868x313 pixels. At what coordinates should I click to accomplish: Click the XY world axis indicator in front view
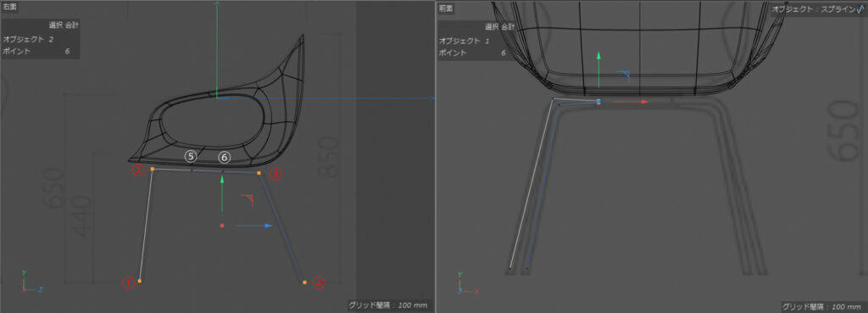point(468,283)
